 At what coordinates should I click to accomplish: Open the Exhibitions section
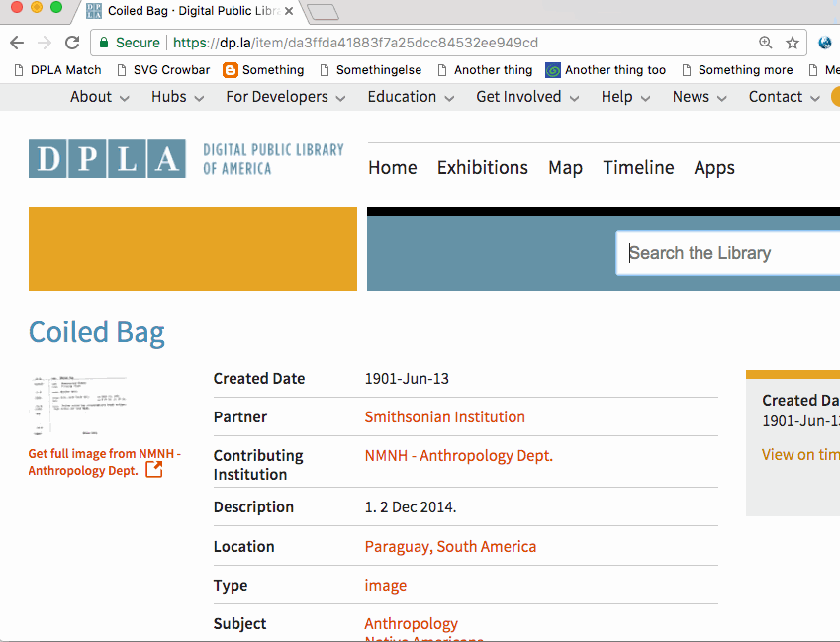pyautogui.click(x=483, y=167)
